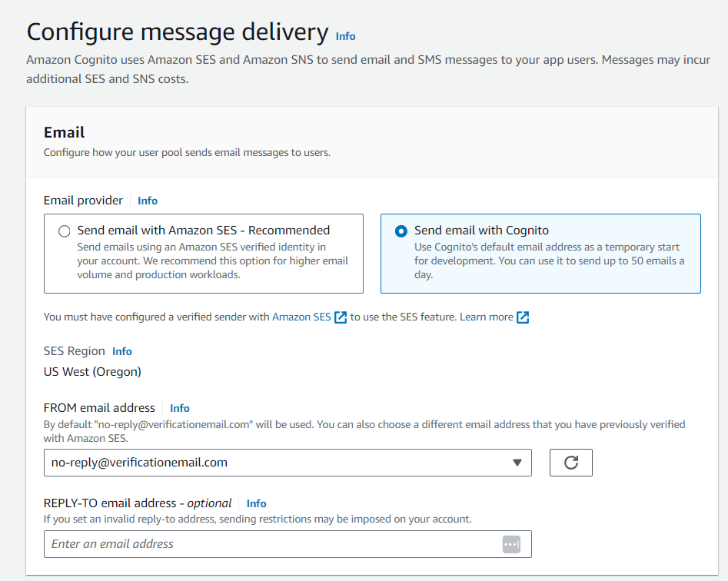Follow the Amazon SES hyperlink
Viewport: 728px width, 581px height.
point(301,317)
